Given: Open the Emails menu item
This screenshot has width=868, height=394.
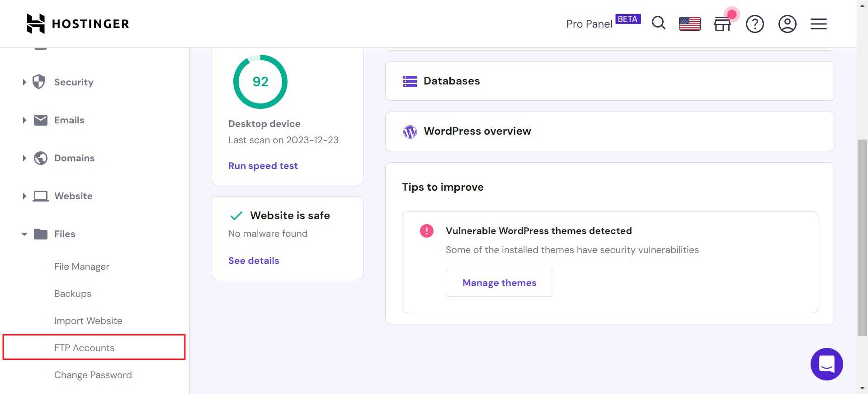Looking at the screenshot, I should point(69,120).
